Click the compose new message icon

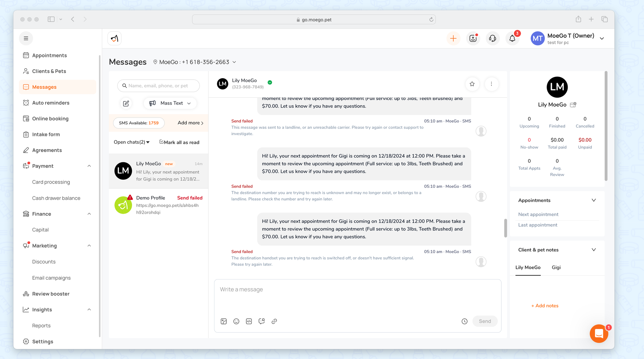[x=126, y=103]
